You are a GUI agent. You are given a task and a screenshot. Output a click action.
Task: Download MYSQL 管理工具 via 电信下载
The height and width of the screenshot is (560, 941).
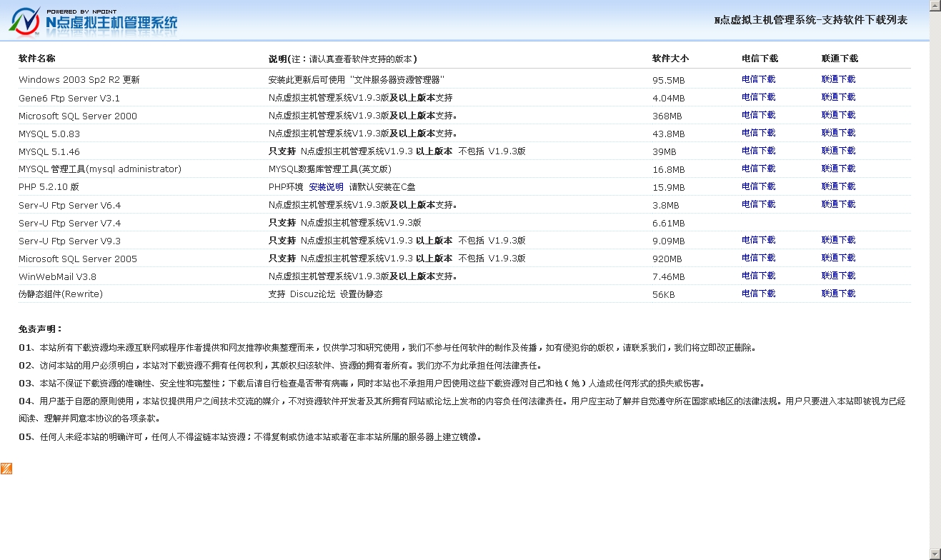(758, 169)
